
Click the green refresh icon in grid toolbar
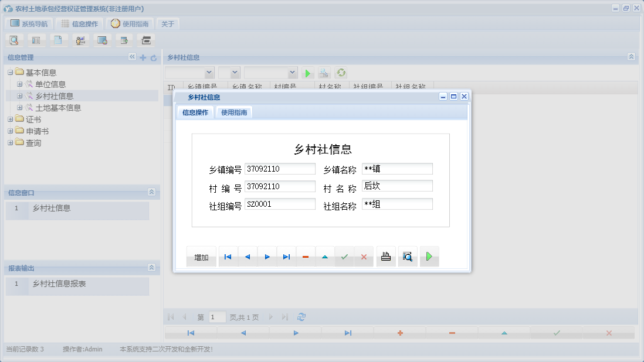(x=341, y=73)
